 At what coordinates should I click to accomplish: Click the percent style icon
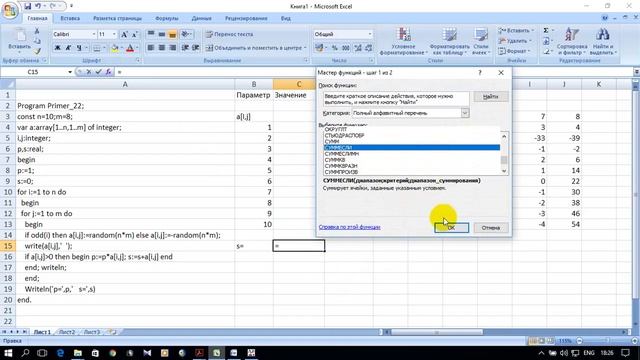pos(334,48)
